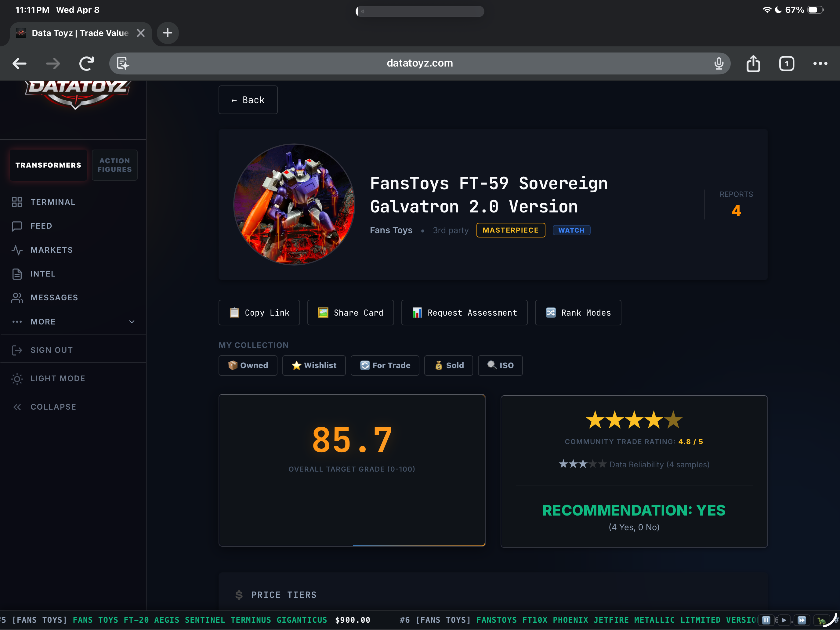Click the clipboard icon on Copy Link
Viewport: 840px width, 630px height.
pos(234,313)
